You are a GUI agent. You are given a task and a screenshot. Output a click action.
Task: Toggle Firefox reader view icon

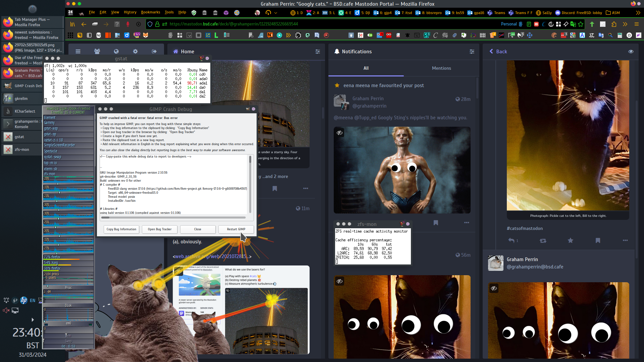coord(529,24)
